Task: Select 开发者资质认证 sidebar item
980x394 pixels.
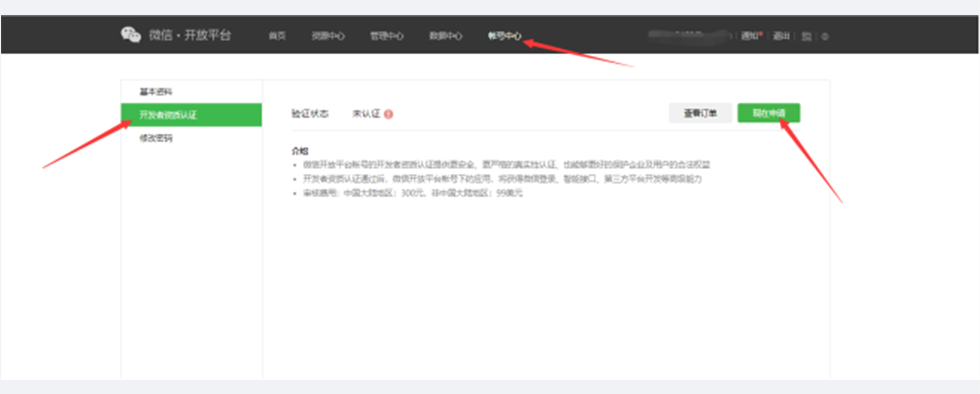Action: [191, 115]
